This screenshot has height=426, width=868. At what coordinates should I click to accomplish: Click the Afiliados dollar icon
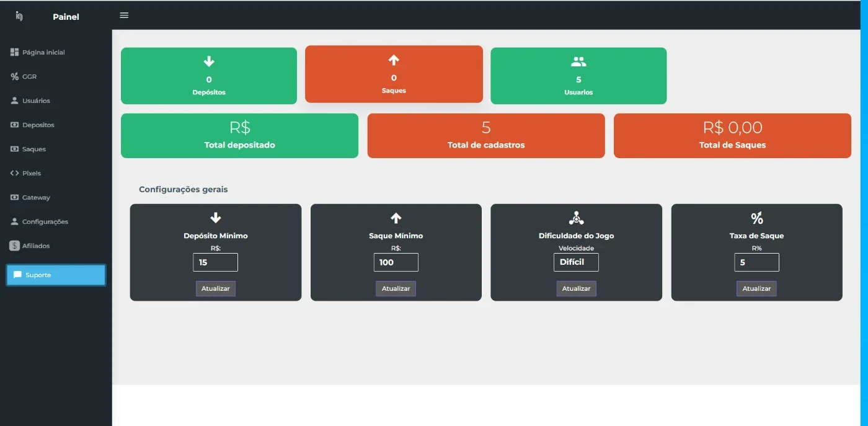15,246
